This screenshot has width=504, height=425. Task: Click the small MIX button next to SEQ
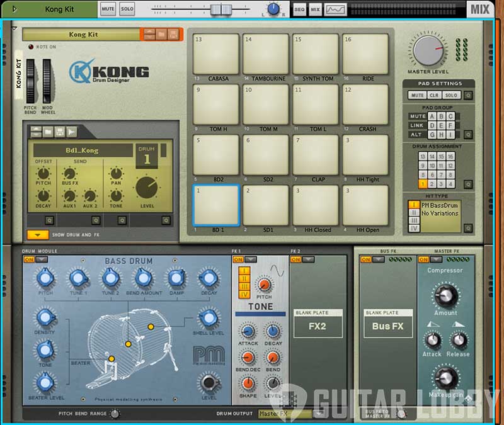coord(315,9)
